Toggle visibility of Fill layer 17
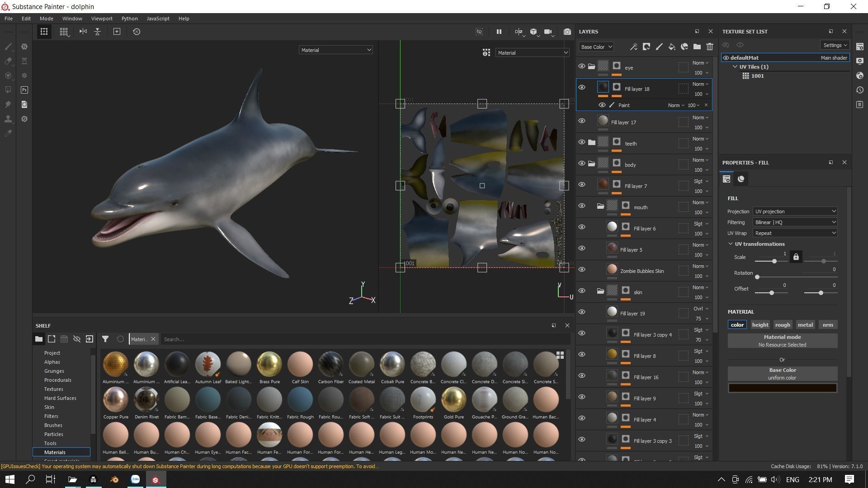The height and width of the screenshot is (488, 868). point(582,121)
